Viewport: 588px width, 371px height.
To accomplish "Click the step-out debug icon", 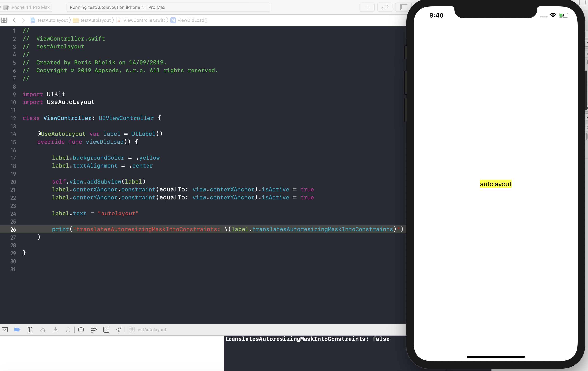I will click(68, 329).
